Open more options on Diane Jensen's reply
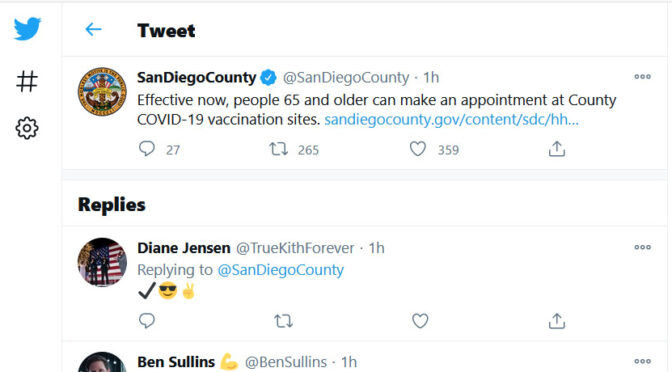 pyautogui.click(x=642, y=247)
